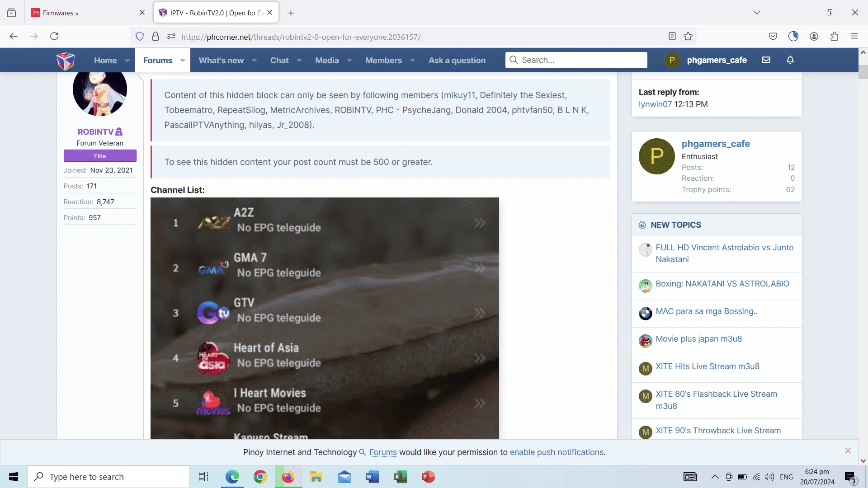The width and height of the screenshot is (868, 488).
Task: Open ROBINTV user profile link
Action: (95, 132)
